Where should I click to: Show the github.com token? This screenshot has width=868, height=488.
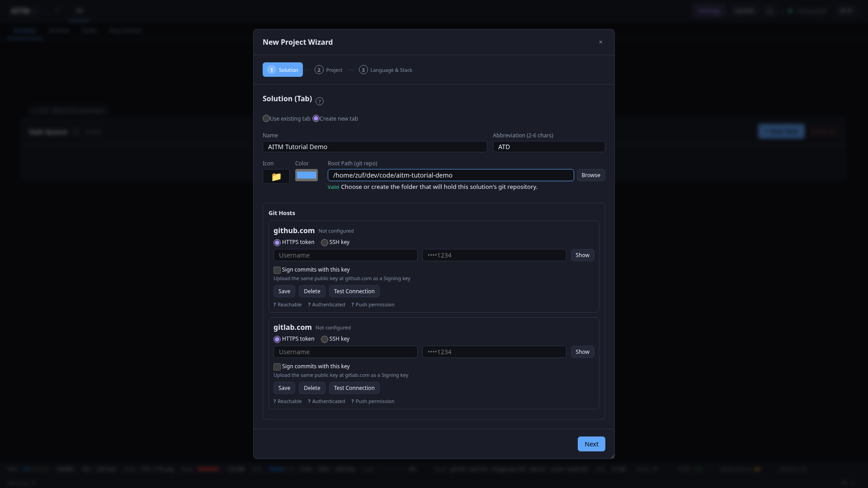click(x=582, y=255)
